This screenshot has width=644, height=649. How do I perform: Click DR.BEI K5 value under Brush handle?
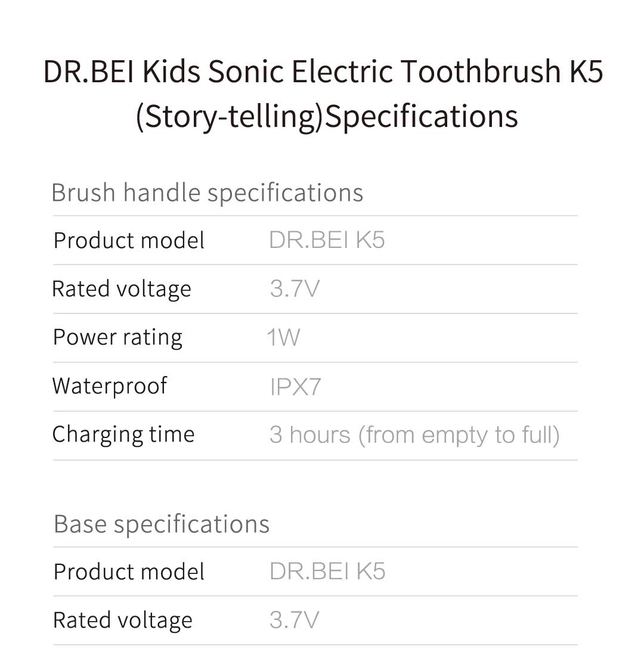click(x=327, y=240)
